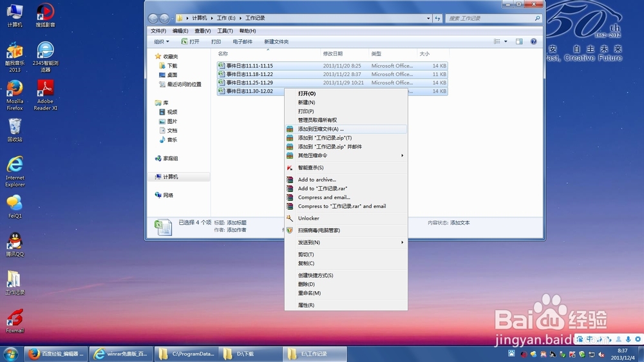644x362 pixels.
Task: Open the 文件(F) menu
Action: click(158, 31)
